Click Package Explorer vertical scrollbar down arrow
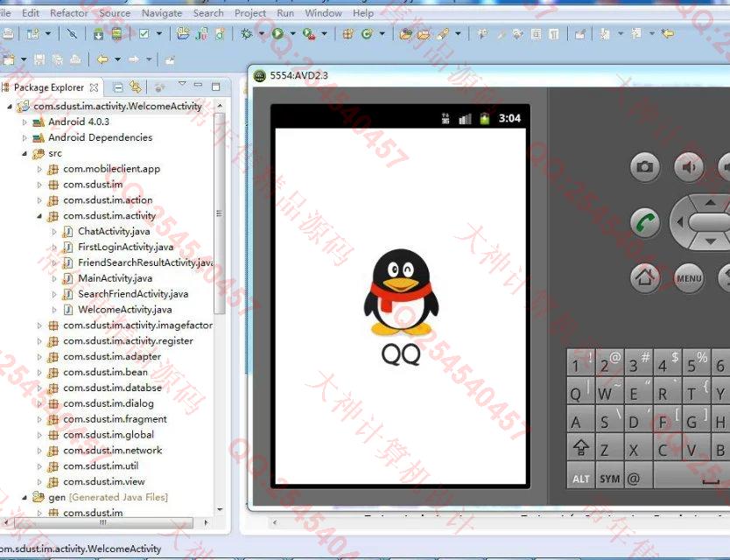This screenshot has width=730, height=560. click(x=220, y=510)
